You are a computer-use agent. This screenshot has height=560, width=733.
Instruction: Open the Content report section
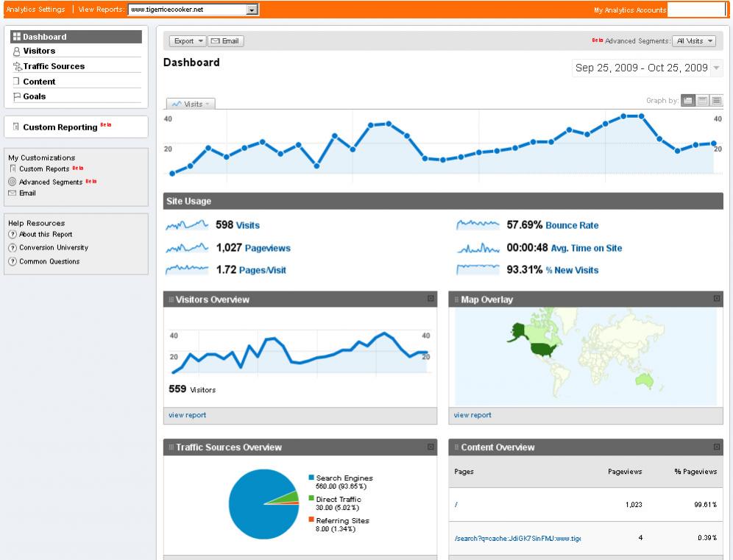tap(39, 82)
